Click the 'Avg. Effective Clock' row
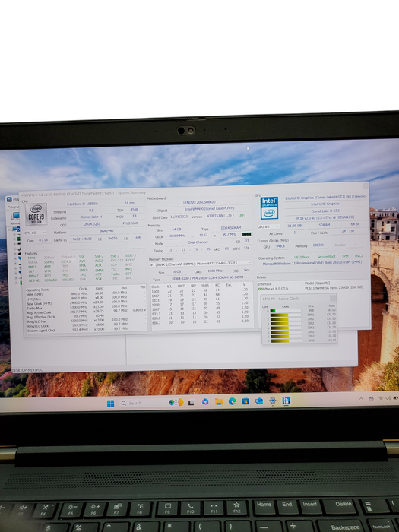 point(85,317)
